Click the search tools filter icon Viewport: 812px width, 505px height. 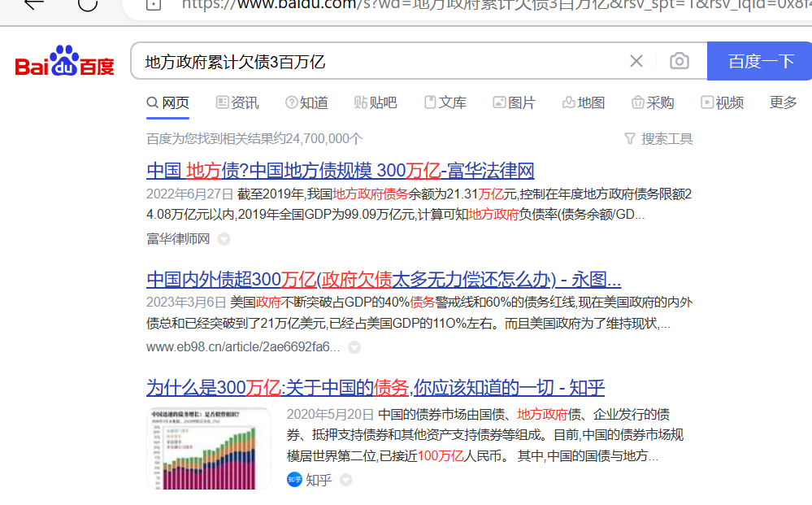[x=630, y=139]
